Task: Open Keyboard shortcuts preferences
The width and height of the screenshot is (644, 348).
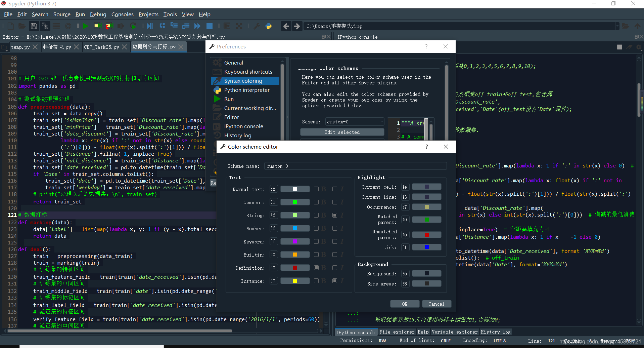Action: click(x=248, y=72)
